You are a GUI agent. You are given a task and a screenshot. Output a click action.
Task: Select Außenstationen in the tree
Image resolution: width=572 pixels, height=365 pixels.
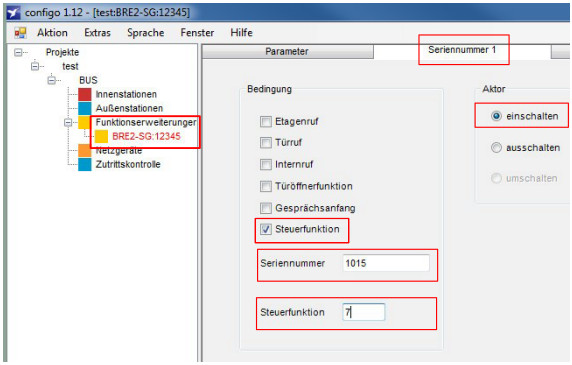click(129, 109)
